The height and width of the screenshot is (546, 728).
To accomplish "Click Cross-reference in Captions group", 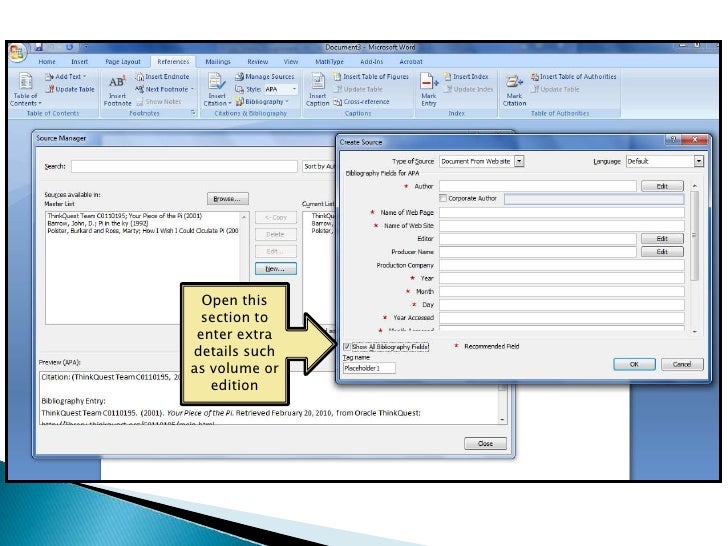I will pos(362,102).
